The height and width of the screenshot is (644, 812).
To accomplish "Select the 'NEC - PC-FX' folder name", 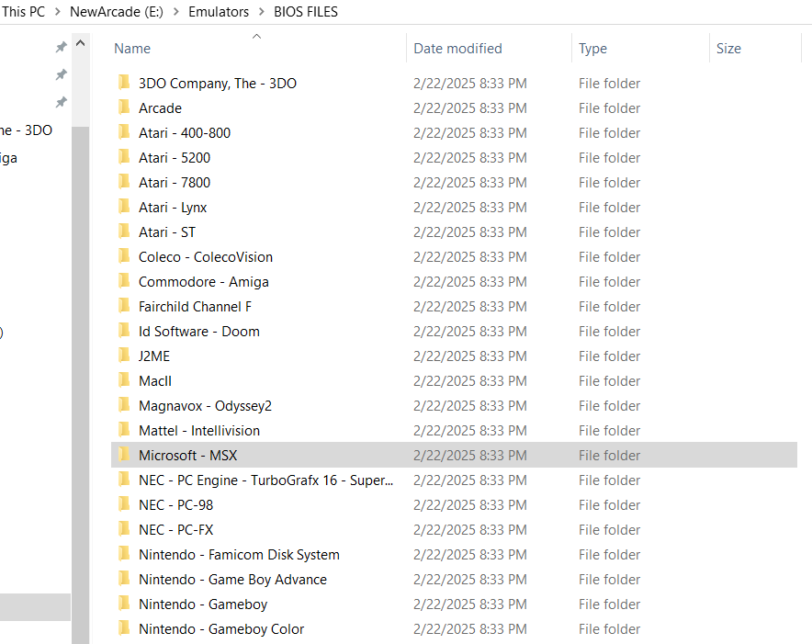I will (176, 530).
